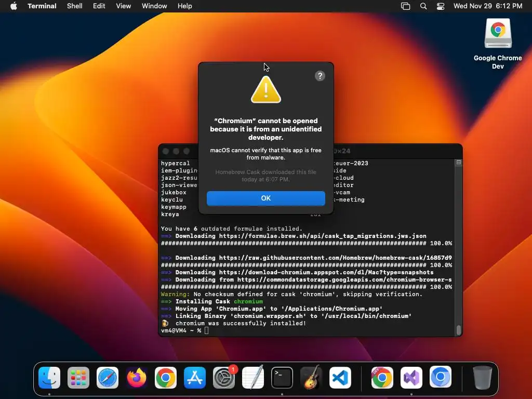The height and width of the screenshot is (399, 532).
Task: Click the yellow warning triangle in dialog
Action: pyautogui.click(x=265, y=89)
